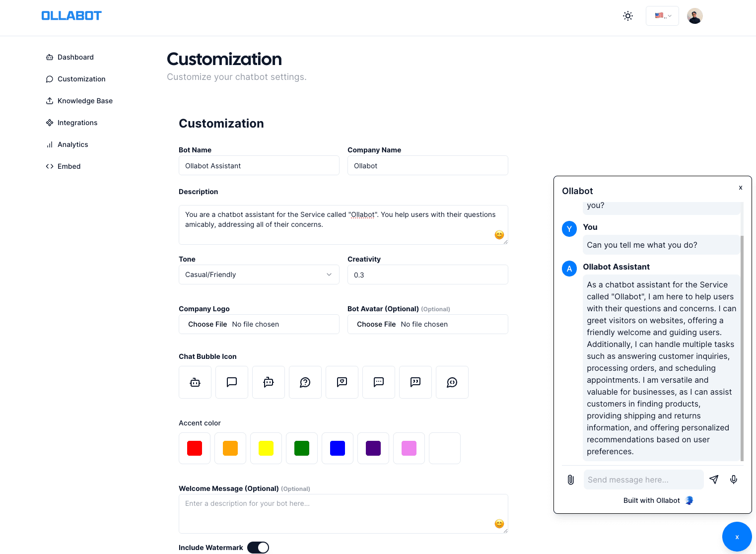Toggle the light/dark theme sun icon
The width and height of the screenshot is (756, 554).
tap(628, 16)
